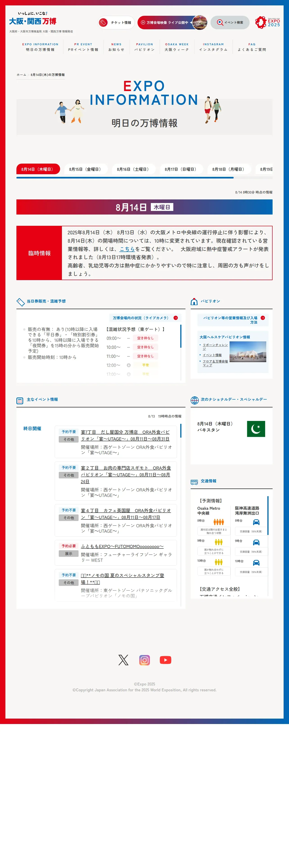The image size is (289, 868).
Task: Open ふとももEXPO〜FUTOMOMO event link
Action: pyautogui.click(x=122, y=546)
